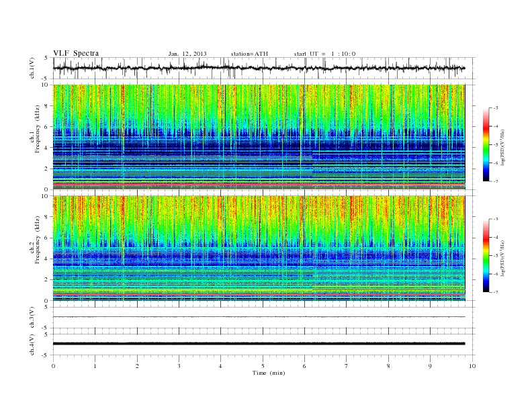The image size is (532, 411).
Task: Click the 'ch.4(V)' axis label
Action: pos(32,345)
